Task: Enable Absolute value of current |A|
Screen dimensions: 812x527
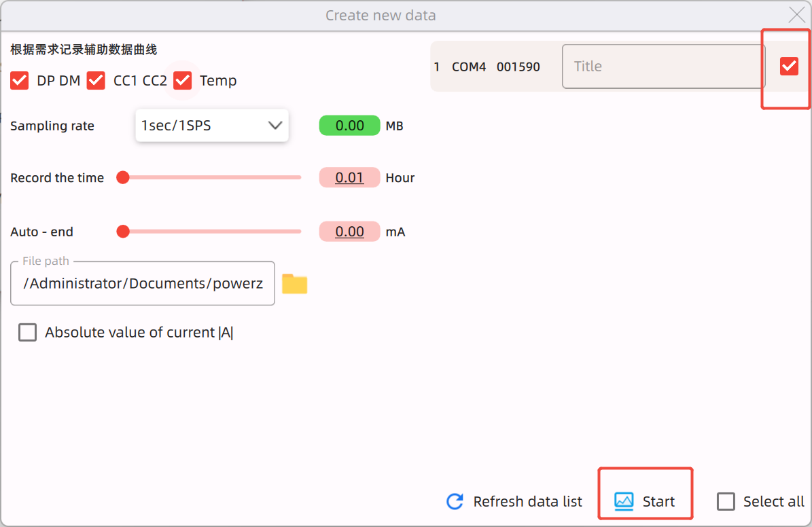Action: 27,332
